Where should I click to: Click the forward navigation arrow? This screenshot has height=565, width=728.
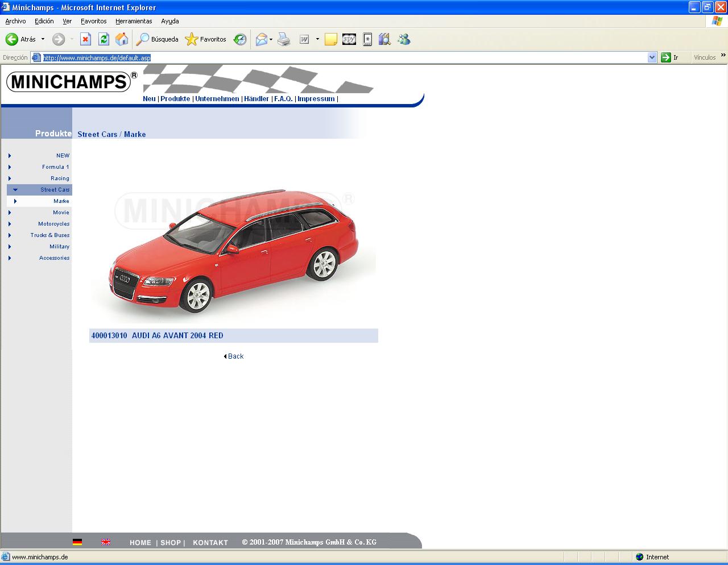(x=59, y=39)
